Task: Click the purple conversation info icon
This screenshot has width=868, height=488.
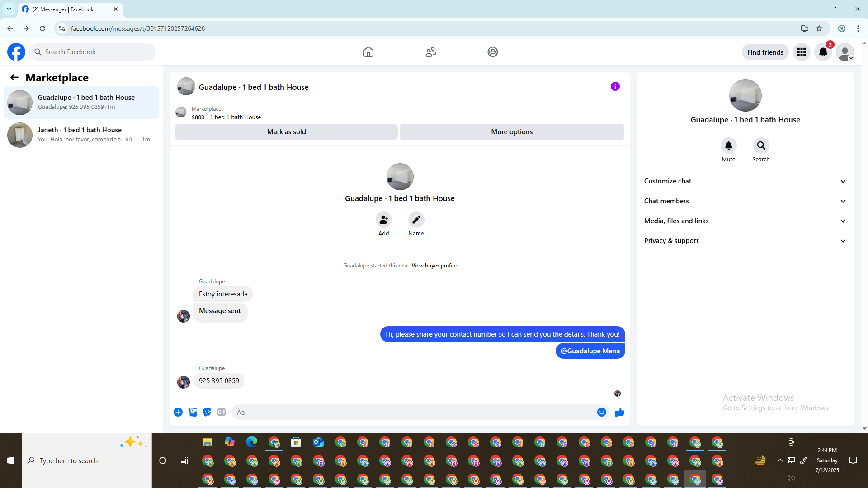Action: 615,86
